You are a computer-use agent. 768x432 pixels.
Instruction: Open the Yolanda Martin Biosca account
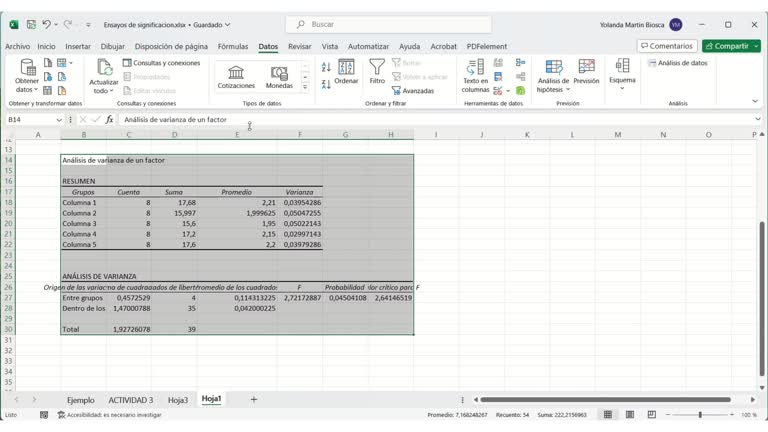[x=641, y=24]
